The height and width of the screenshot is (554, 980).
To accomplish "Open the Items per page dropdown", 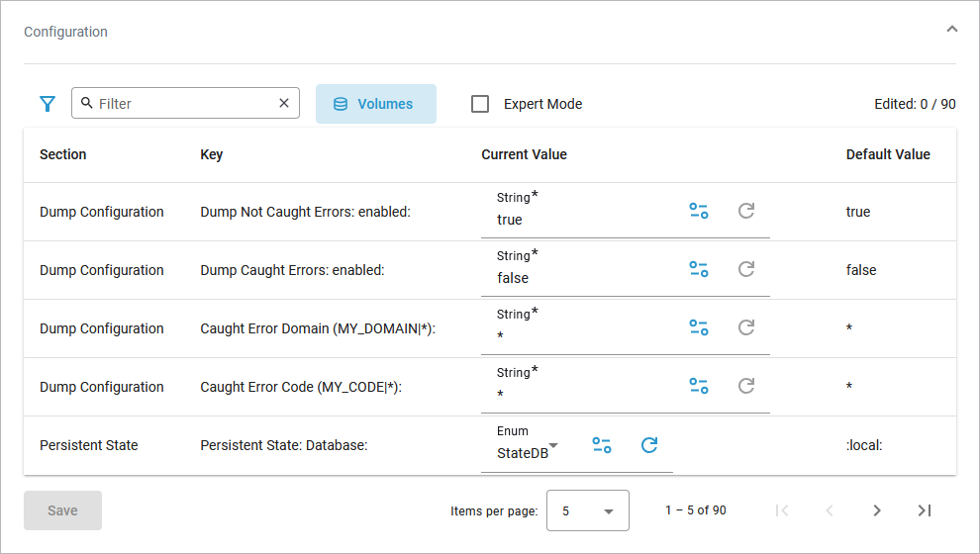I will (587, 510).
